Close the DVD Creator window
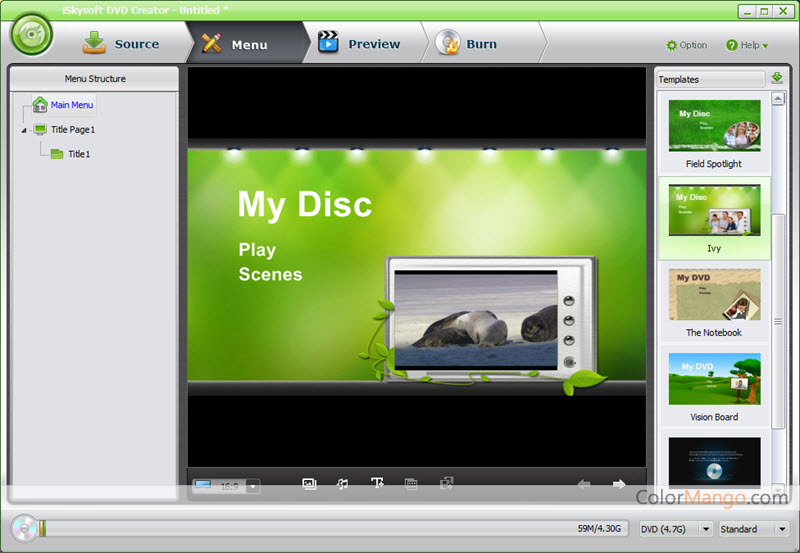 click(x=783, y=11)
